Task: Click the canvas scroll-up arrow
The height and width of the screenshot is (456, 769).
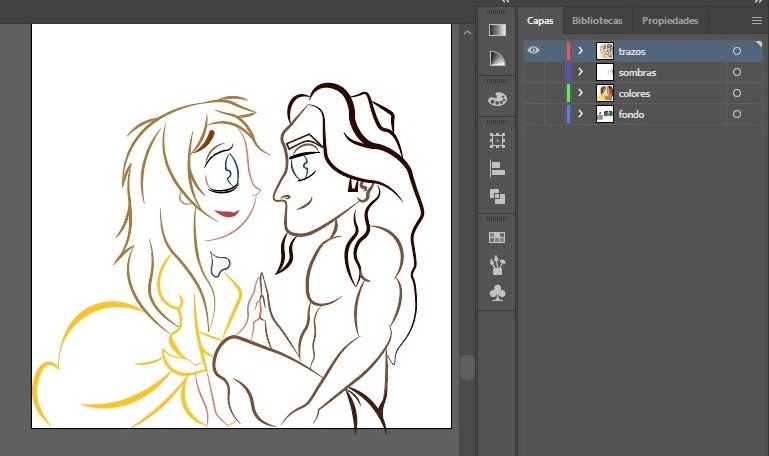Action: pos(467,33)
